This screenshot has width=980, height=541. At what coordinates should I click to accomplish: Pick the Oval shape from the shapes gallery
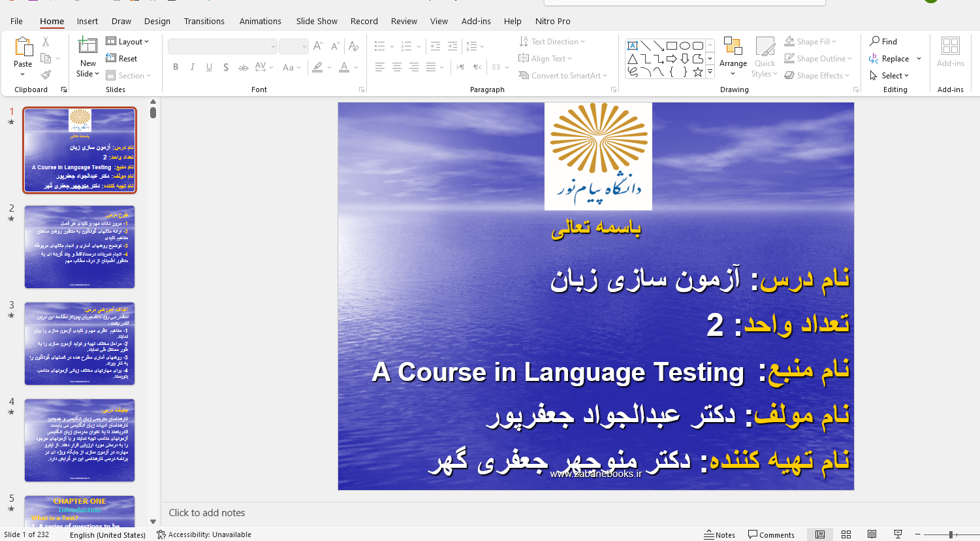click(x=685, y=46)
